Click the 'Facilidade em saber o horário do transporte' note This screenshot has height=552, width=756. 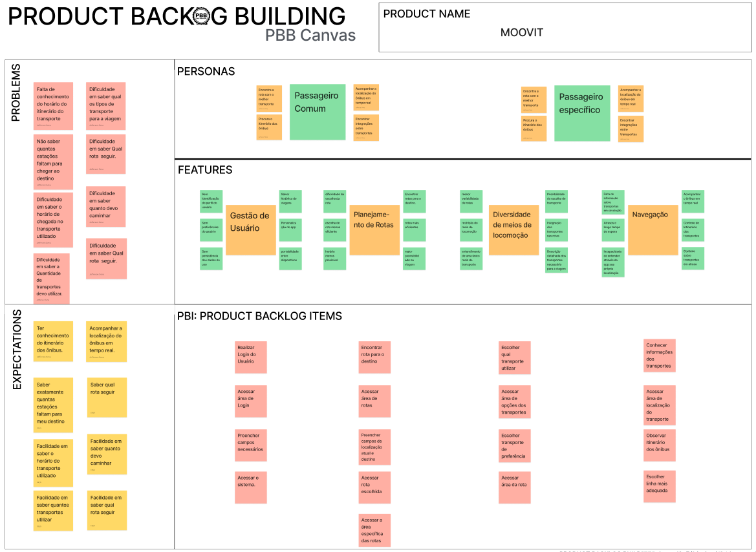pos(53,463)
